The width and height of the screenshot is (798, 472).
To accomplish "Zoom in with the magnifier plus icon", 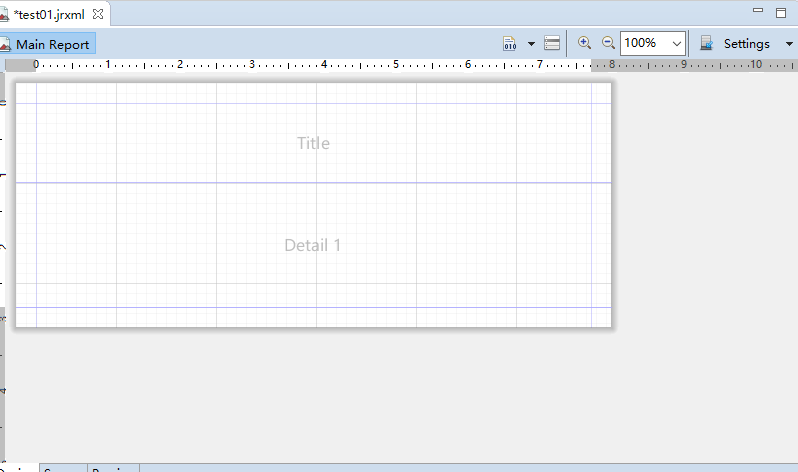I will click(x=584, y=43).
